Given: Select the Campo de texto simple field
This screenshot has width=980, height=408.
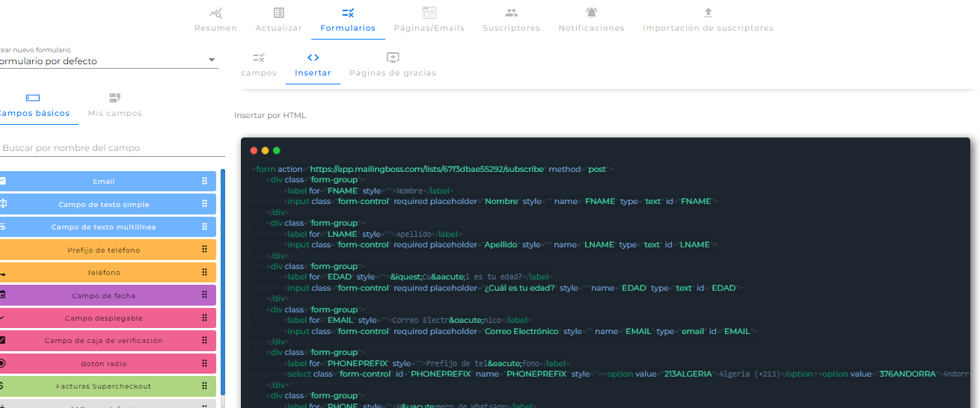Looking at the screenshot, I should (x=108, y=204).
